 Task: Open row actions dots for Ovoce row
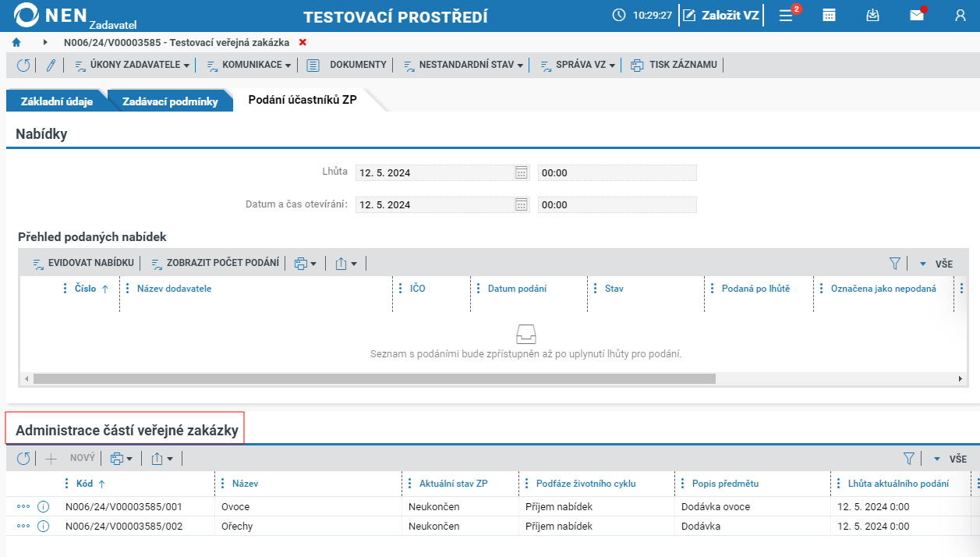[23, 506]
